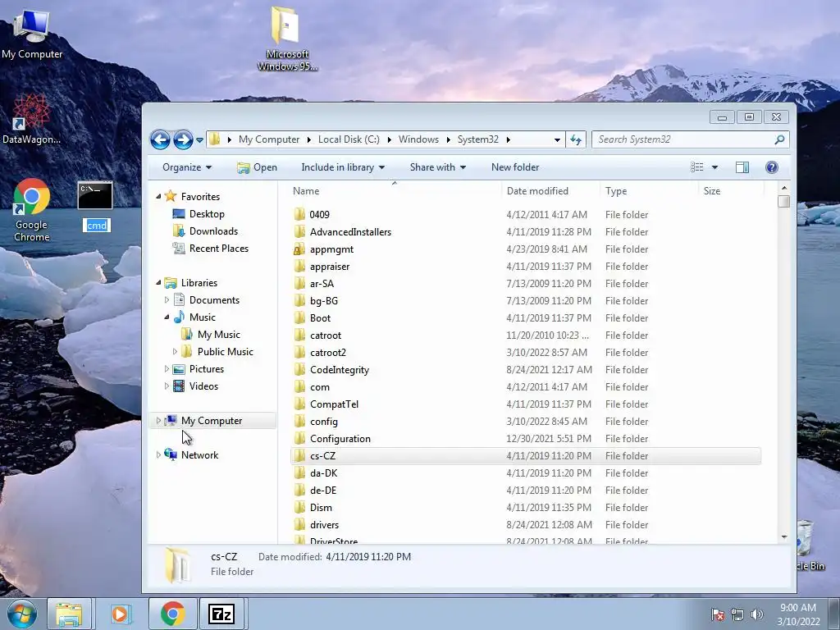Image resolution: width=840 pixels, height=630 pixels.
Task: Expand the Videos library
Action: pos(167,386)
